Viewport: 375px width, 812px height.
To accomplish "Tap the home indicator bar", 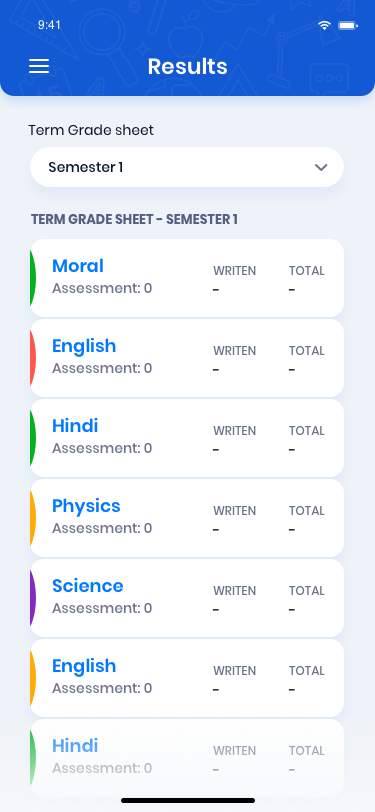I will tap(188, 801).
